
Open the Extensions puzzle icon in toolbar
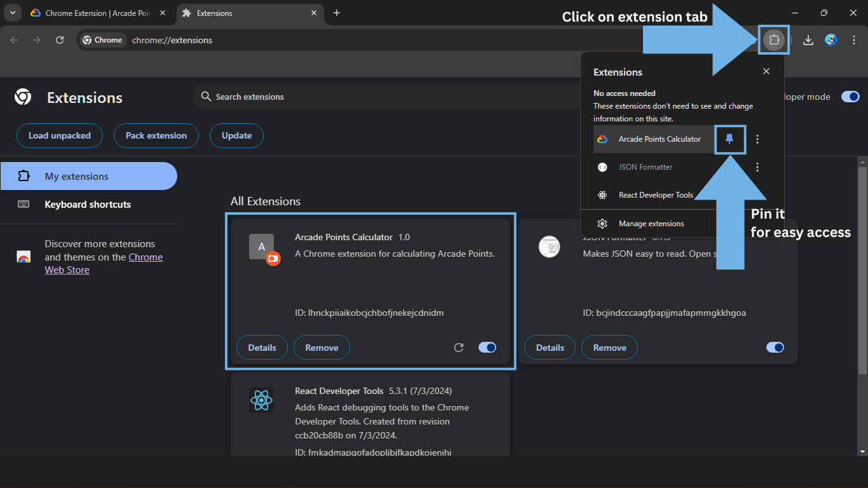point(773,40)
